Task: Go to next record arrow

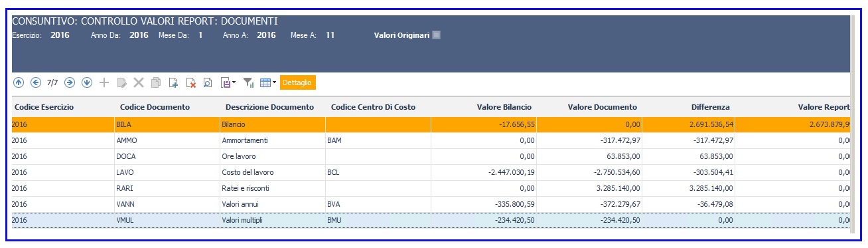Action: coord(70,82)
